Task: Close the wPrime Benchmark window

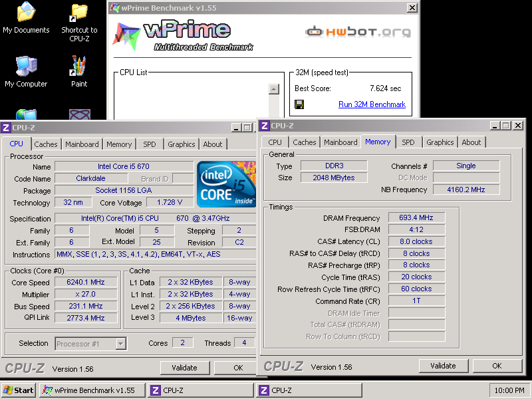Action: 412,7
